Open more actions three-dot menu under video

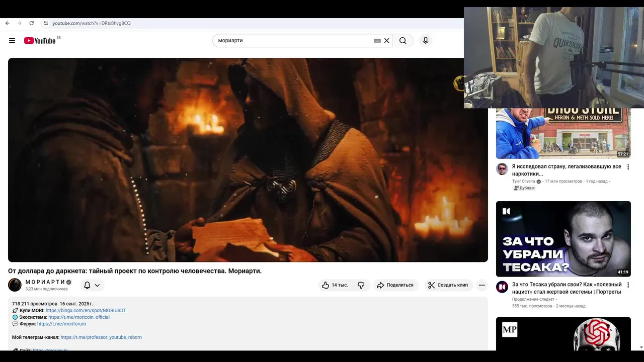pyautogui.click(x=482, y=285)
